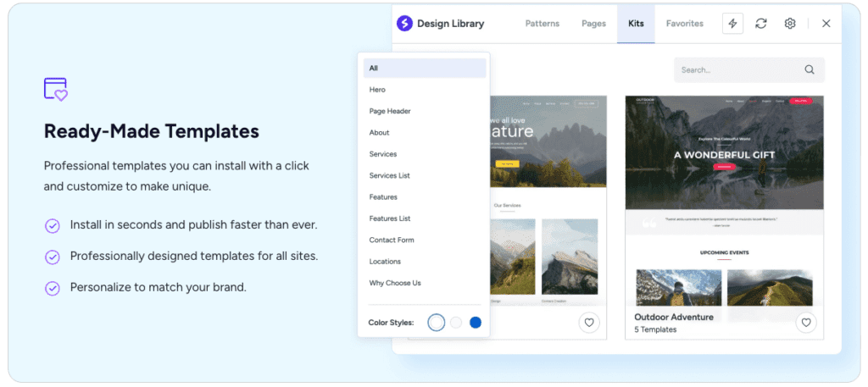Click checkmark beside Professionally designed templates
Viewport: 868px width, 387px height.
coord(52,257)
